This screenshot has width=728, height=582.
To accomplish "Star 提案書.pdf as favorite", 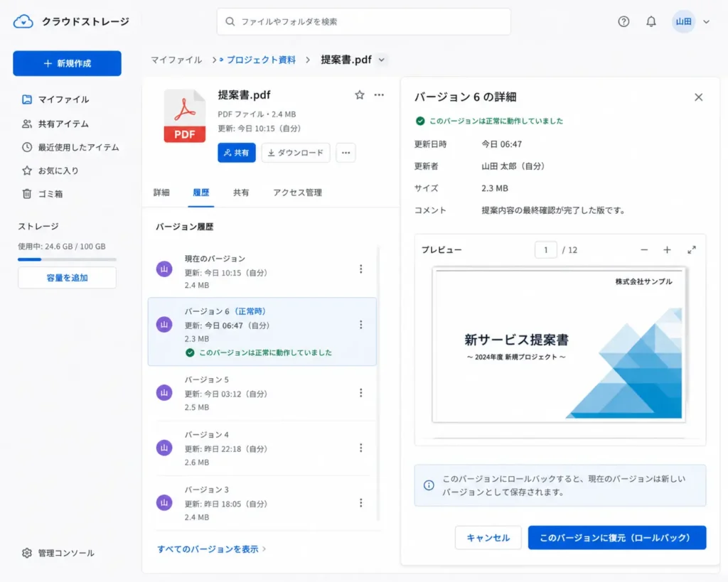I will coord(359,95).
